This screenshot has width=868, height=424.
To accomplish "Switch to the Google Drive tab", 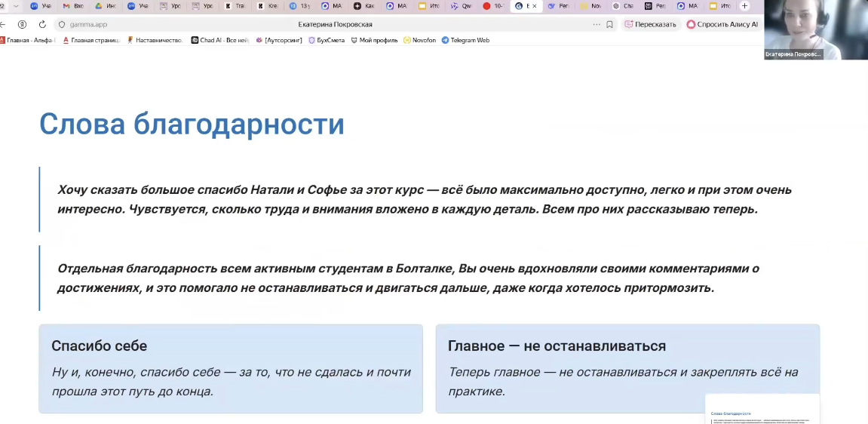I will [x=106, y=6].
